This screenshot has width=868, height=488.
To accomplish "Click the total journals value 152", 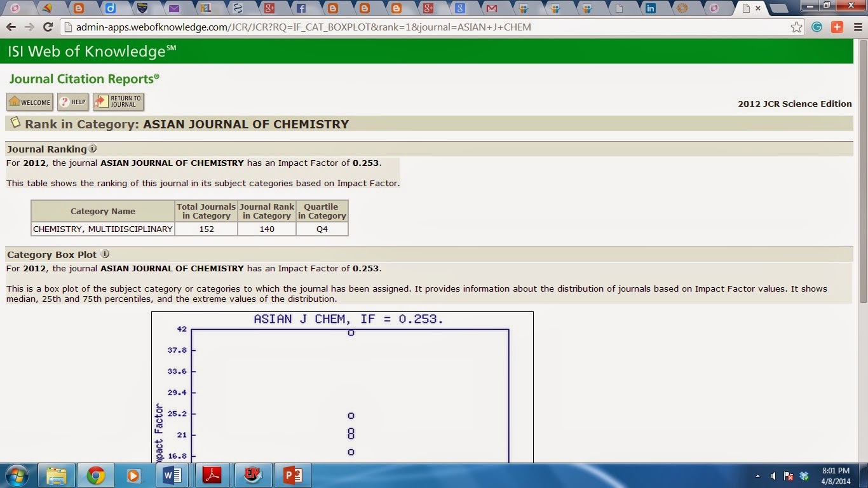I will click(207, 229).
